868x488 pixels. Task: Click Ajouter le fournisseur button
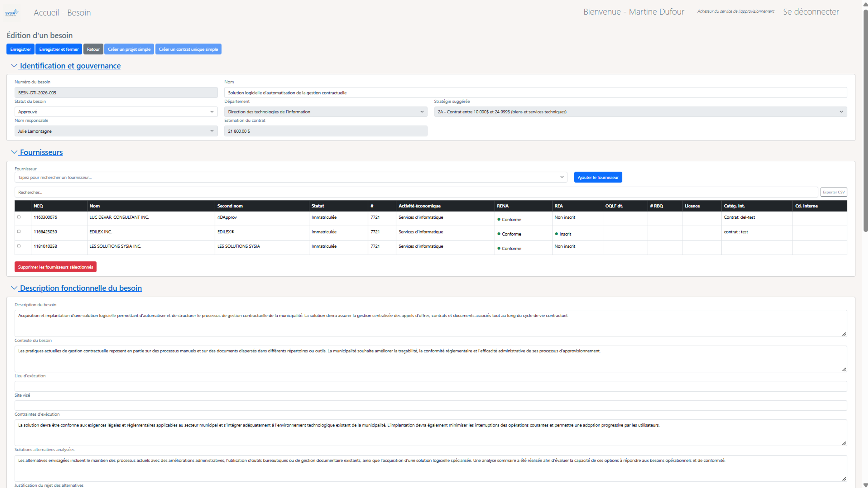598,177
